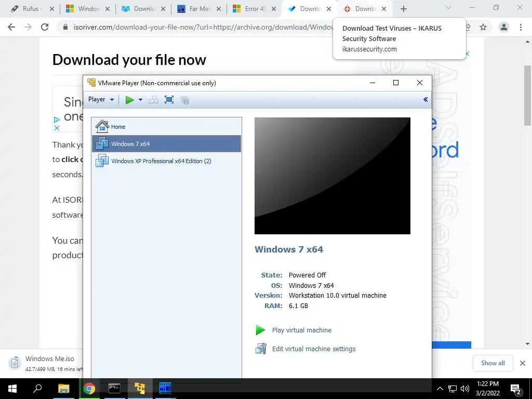Select the Windows 7 x64 virtual machine
This screenshot has height=399, width=532.
[x=167, y=144]
